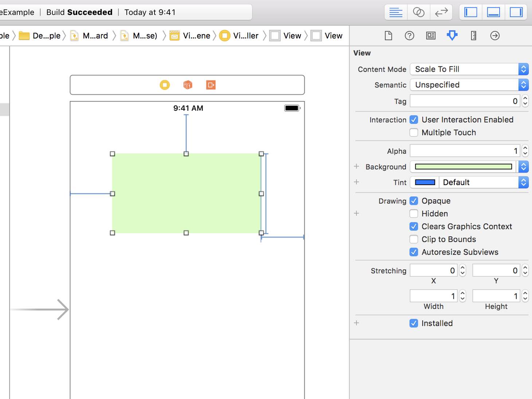Click the Stretching X stepper
The width and height of the screenshot is (532, 399).
coord(462,270)
